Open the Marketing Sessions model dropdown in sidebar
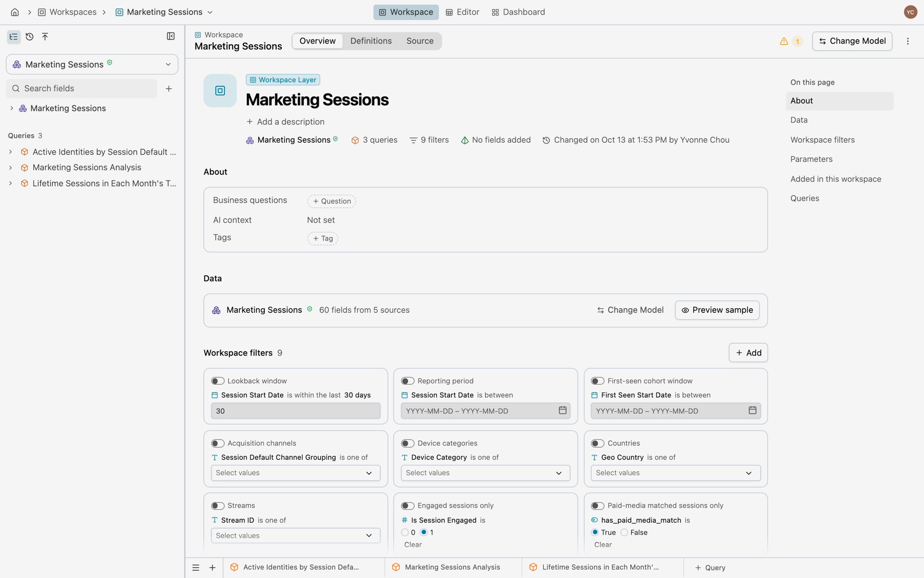 pyautogui.click(x=92, y=64)
